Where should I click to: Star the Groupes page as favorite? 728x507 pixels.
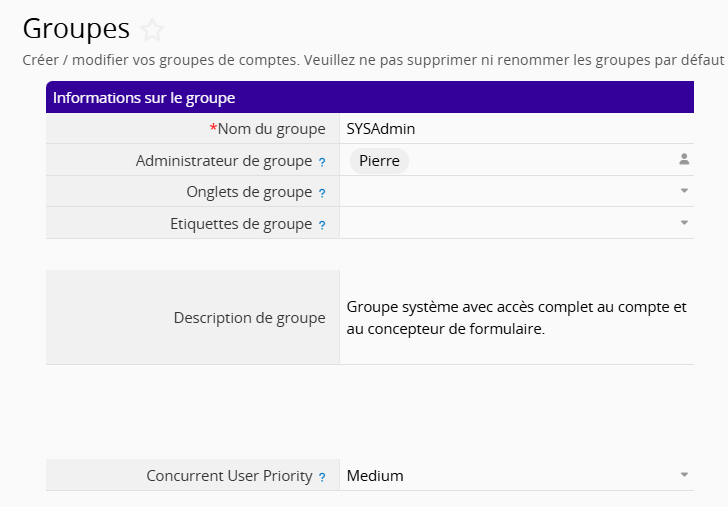click(152, 30)
